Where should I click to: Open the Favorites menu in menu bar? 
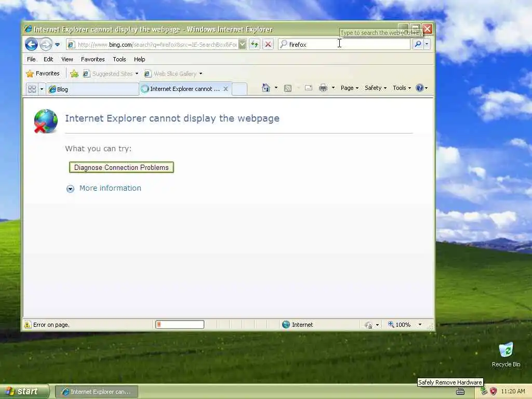point(92,59)
